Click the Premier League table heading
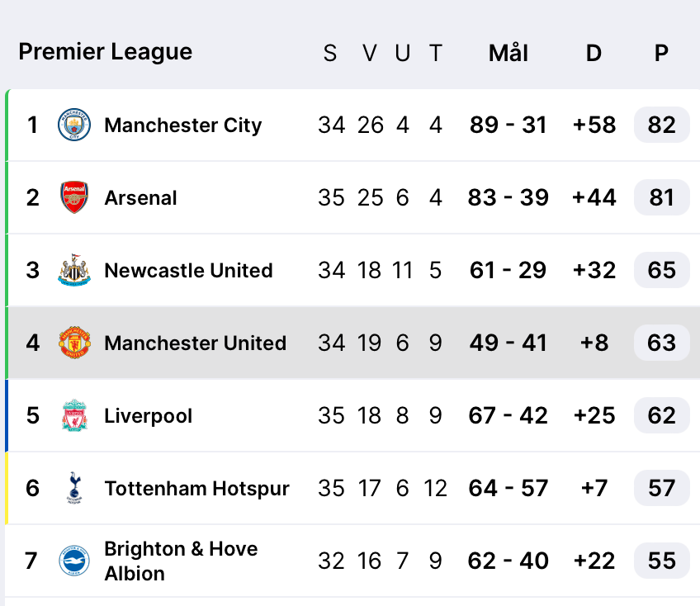 click(105, 52)
